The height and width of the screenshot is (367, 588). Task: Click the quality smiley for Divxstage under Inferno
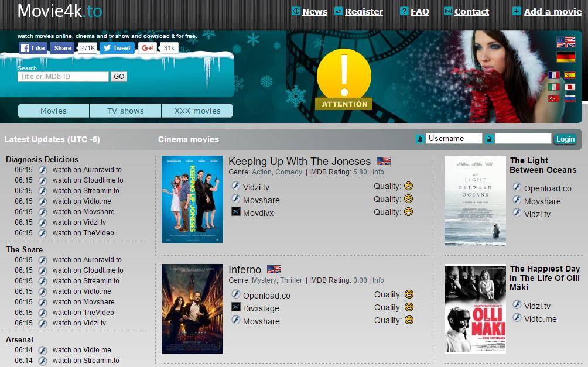(x=409, y=307)
